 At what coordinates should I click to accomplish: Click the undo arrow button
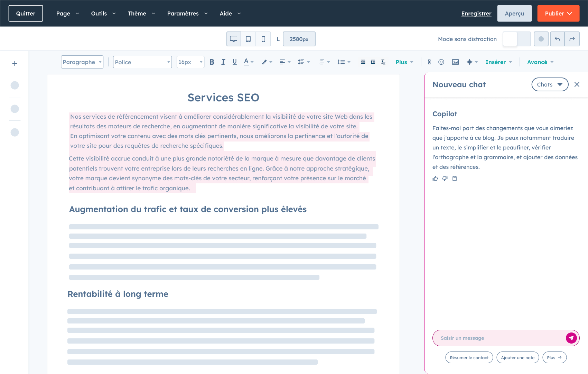pos(557,39)
